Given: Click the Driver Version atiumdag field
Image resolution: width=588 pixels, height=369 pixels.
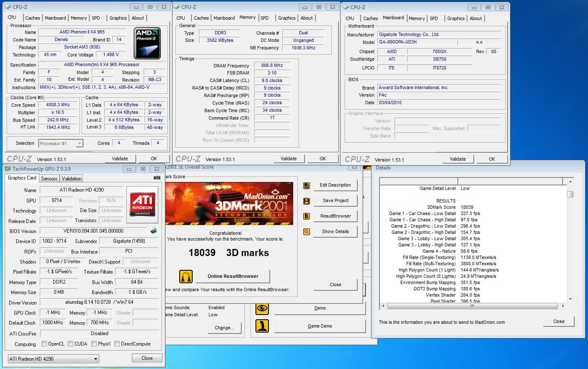Looking at the screenshot, I should [99, 302].
